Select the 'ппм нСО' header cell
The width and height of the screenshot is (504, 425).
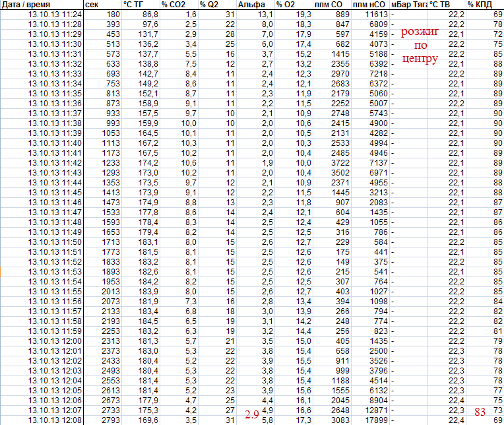367,5
